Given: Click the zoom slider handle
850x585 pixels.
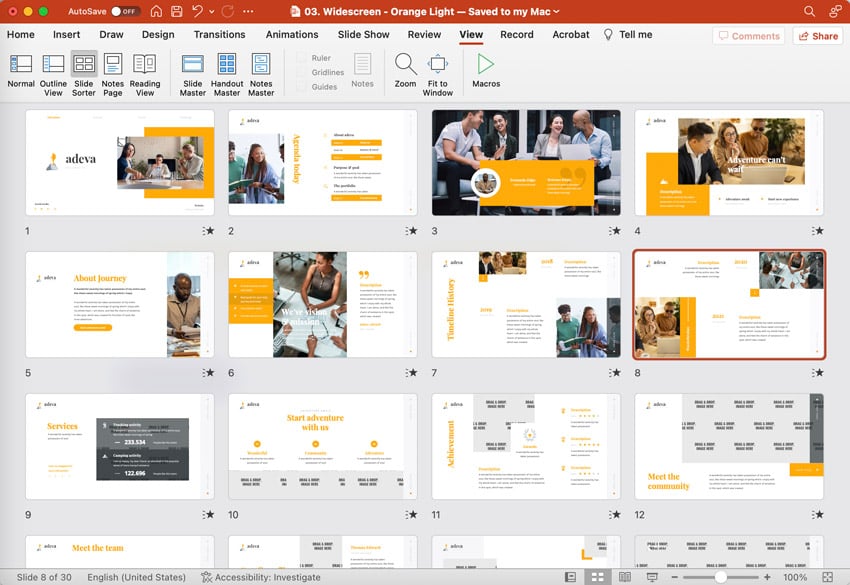Looking at the screenshot, I should (721, 577).
